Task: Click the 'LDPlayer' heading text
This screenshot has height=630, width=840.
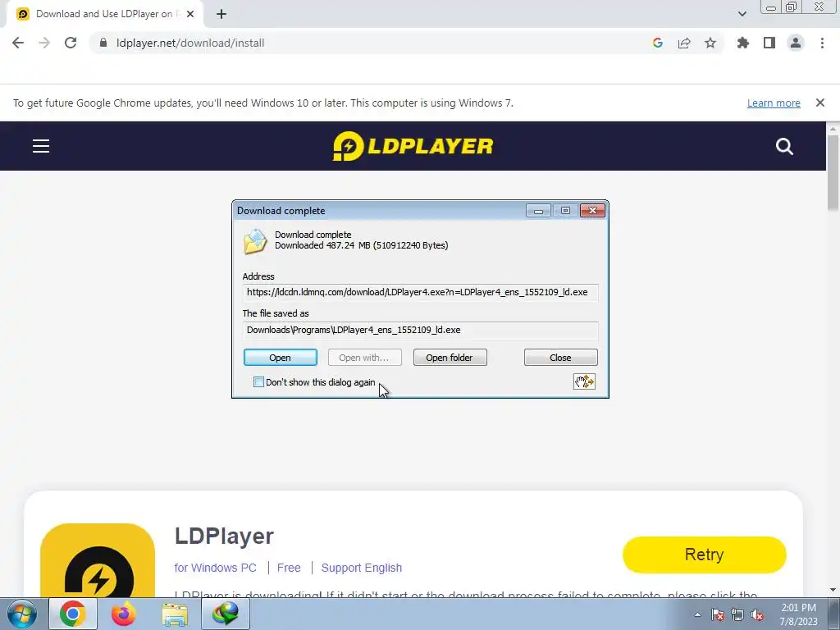Action: click(x=224, y=536)
